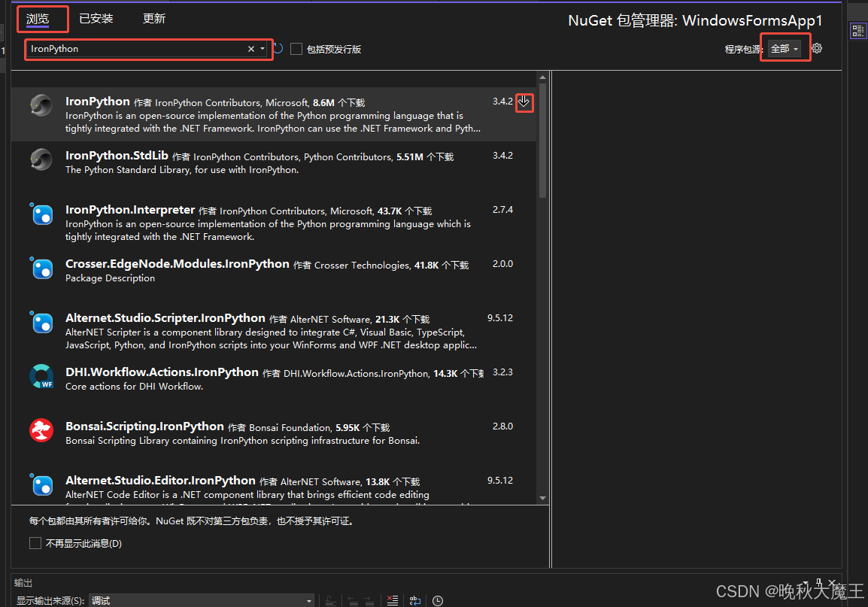The image size is (868, 607).
Task: Open the 程序包源 全部 dropdown
Action: pos(785,47)
